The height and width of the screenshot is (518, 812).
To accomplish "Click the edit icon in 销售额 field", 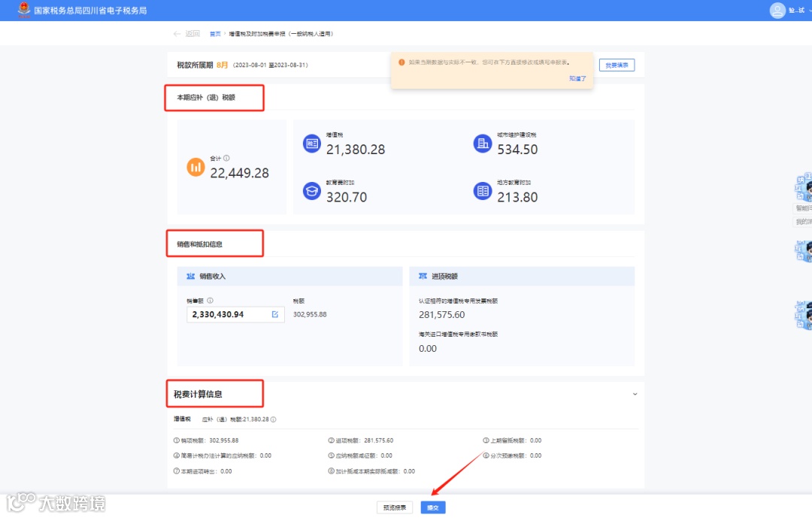I will click(275, 314).
